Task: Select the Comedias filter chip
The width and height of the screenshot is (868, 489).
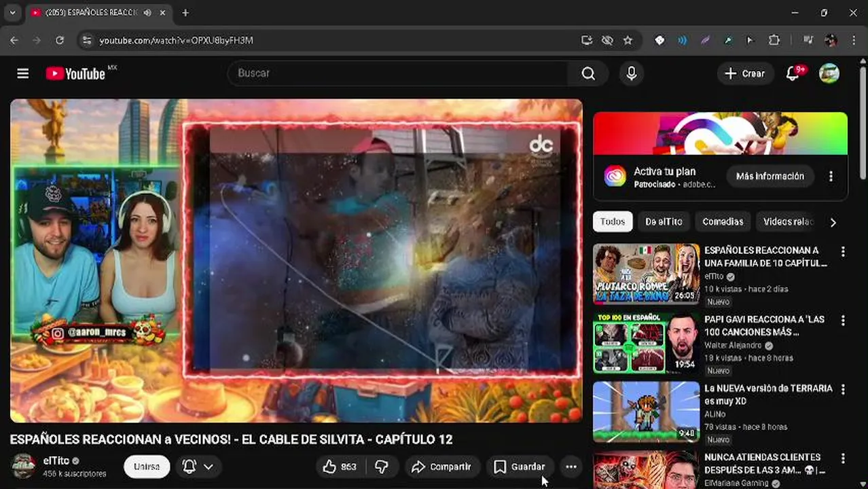Action: [x=723, y=222]
